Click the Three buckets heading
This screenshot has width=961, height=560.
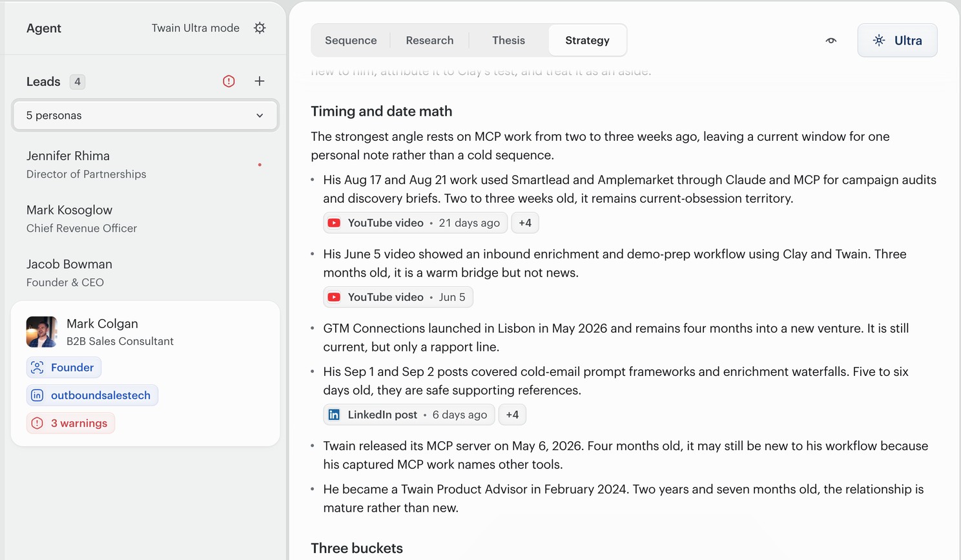[356, 548]
